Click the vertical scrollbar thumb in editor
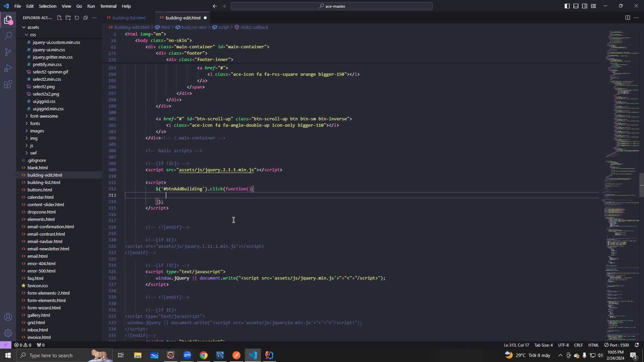The width and height of the screenshot is (644, 362). tap(642, 185)
